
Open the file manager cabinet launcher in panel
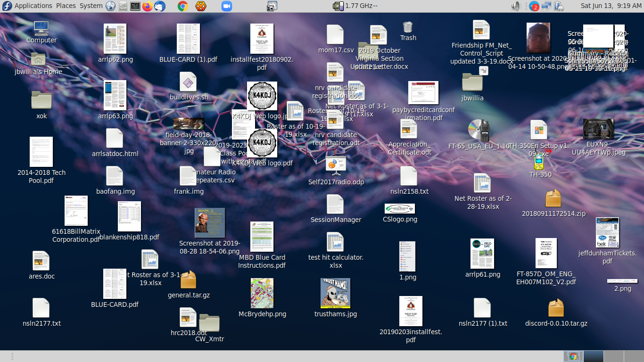(123, 6)
